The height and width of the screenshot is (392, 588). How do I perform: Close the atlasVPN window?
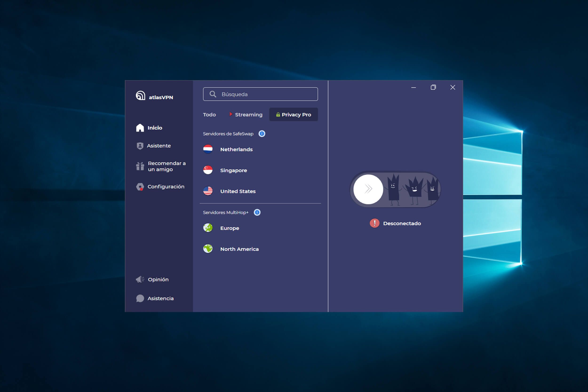click(453, 87)
